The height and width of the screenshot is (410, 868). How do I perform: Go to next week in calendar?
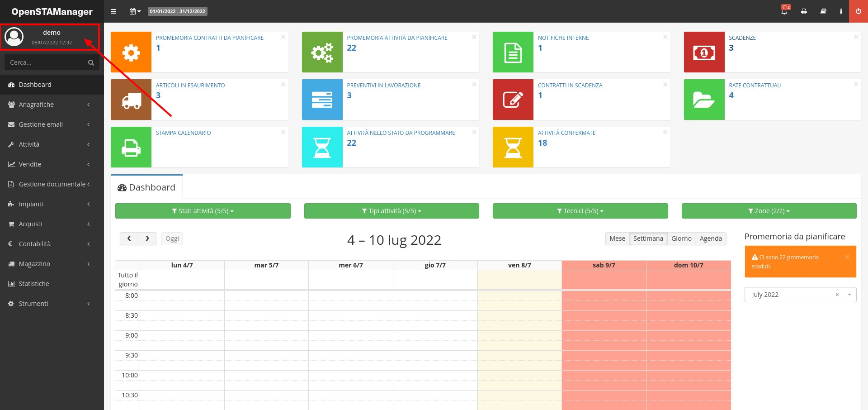pos(147,238)
